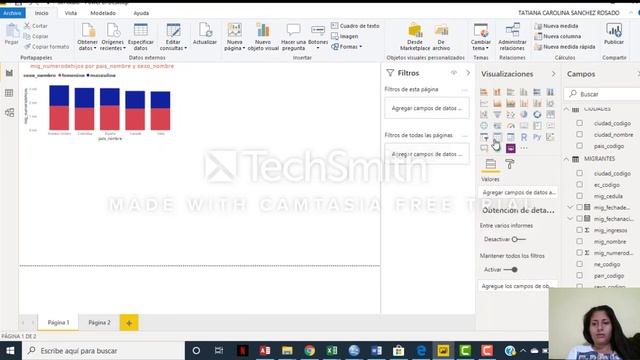Screen dimensions: 640x360
Task: Check the ec_codigo field
Action: pos(580,184)
